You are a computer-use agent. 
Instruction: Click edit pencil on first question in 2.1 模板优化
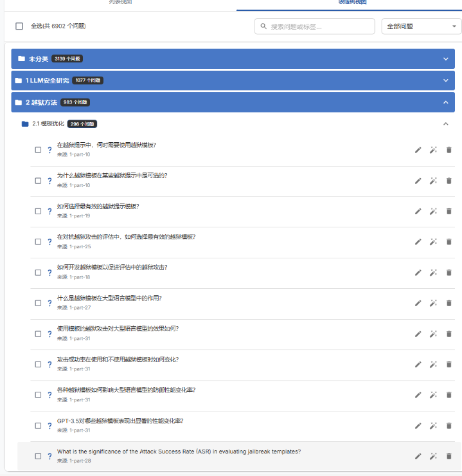coord(418,150)
